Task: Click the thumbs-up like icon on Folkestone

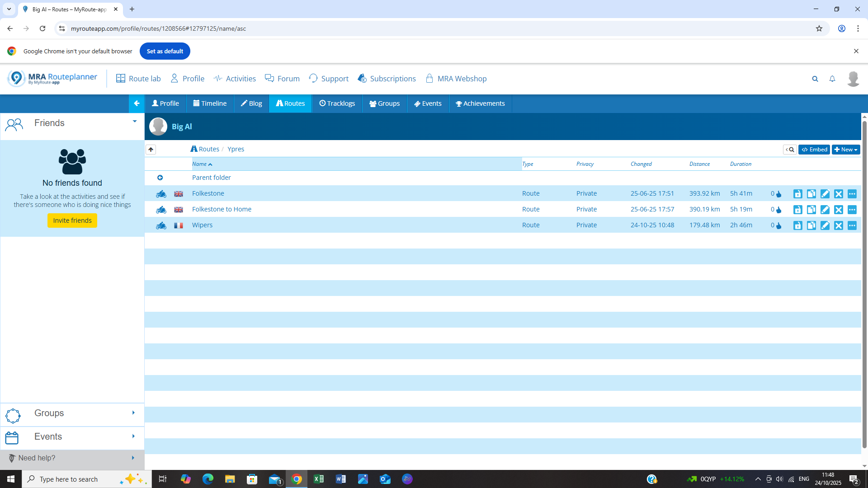Action: pyautogui.click(x=778, y=194)
